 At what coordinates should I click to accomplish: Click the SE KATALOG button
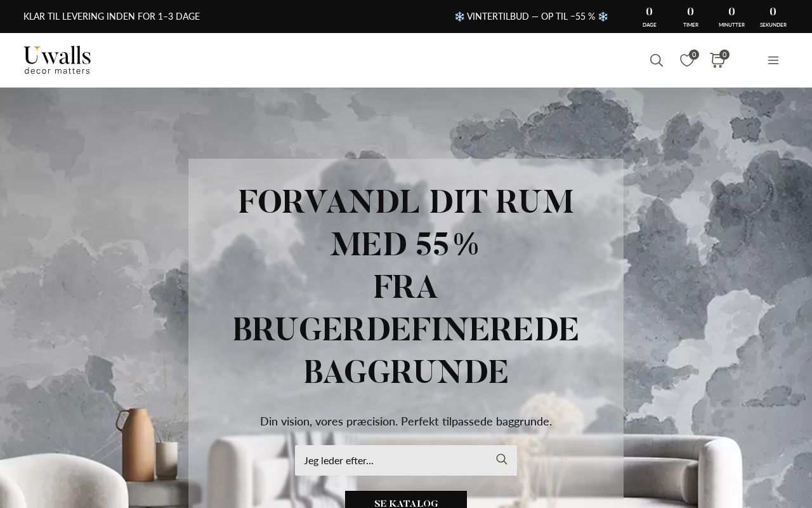(406, 502)
